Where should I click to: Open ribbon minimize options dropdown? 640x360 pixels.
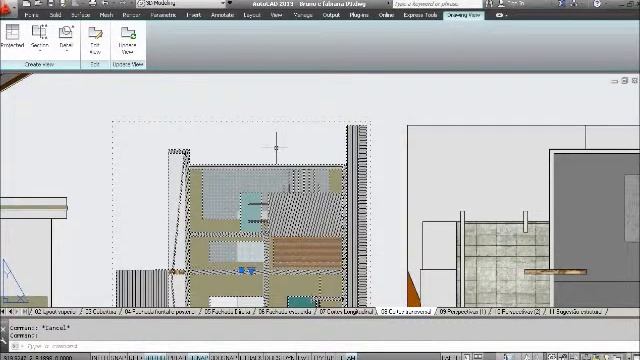507,15
